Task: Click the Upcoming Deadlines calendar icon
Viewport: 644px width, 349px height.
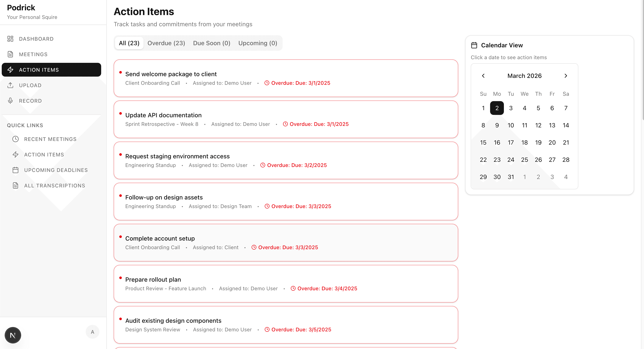Action: [15, 170]
